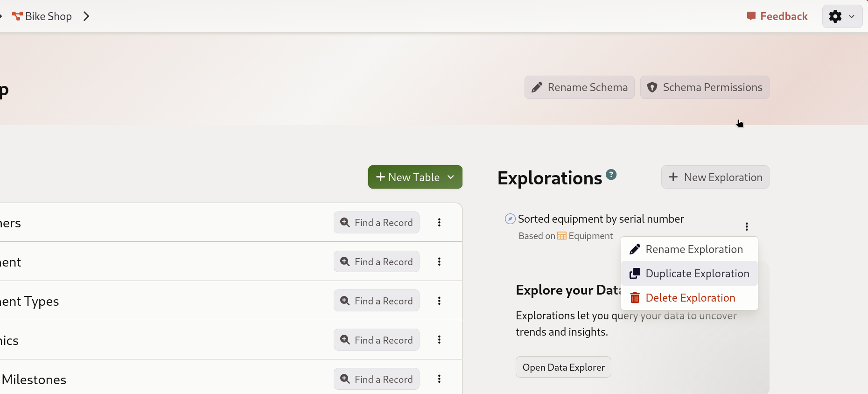Click Find a Record for Milestones row
The height and width of the screenshot is (394, 868).
pos(377,380)
